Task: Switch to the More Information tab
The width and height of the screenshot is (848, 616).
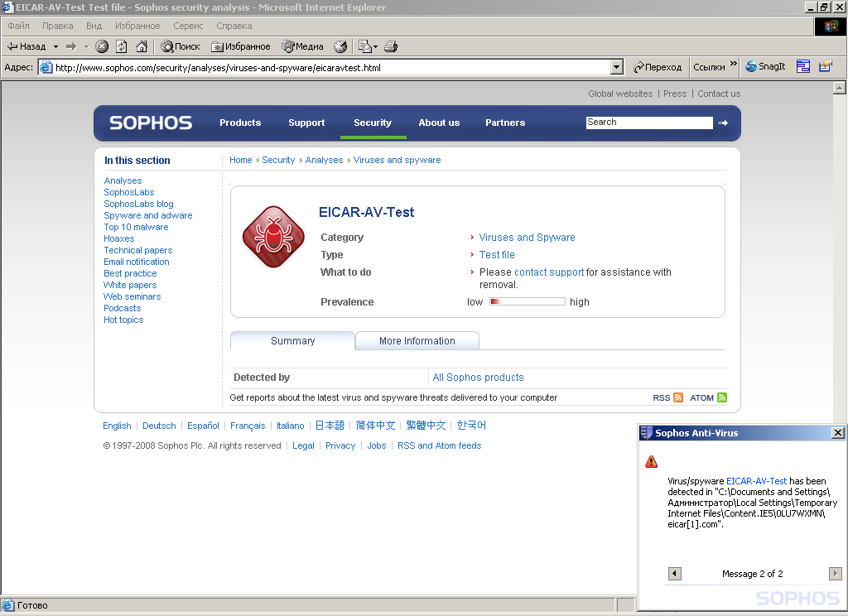Action: tap(417, 341)
